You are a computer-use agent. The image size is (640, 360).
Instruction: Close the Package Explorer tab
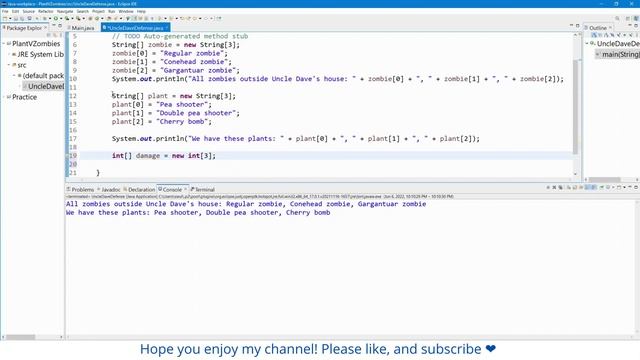(x=45, y=28)
